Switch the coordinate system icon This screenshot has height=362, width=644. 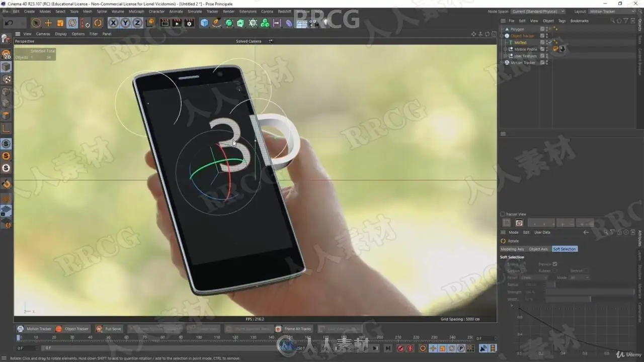(150, 23)
